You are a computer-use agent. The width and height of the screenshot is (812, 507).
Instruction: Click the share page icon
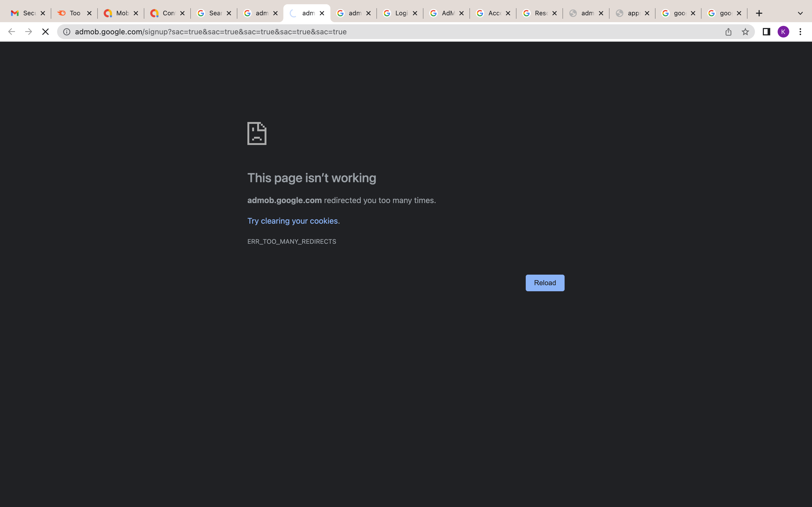tap(728, 32)
